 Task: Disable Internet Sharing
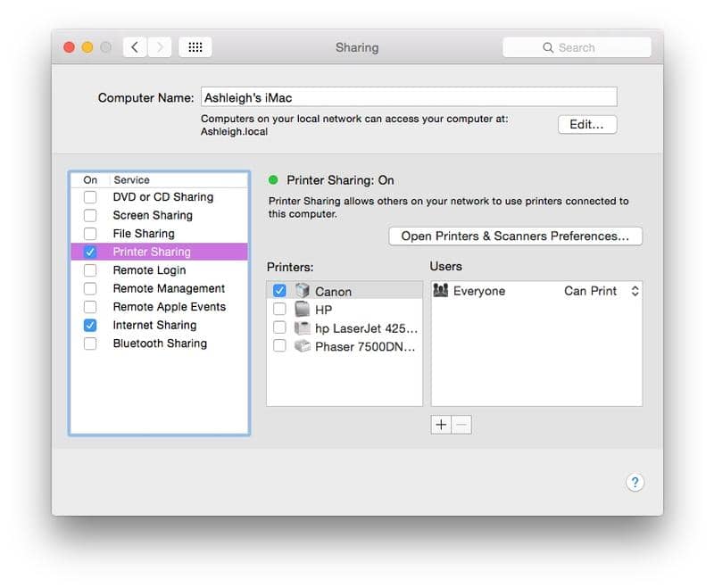(x=89, y=325)
